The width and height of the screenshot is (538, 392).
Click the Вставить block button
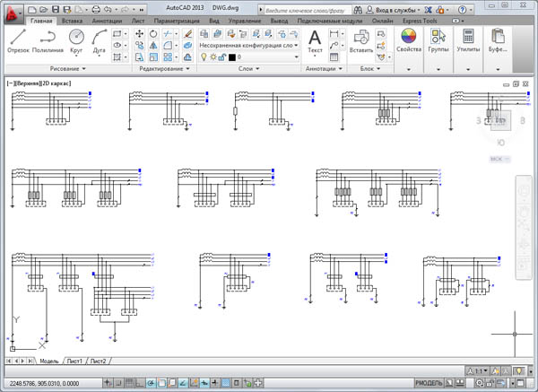(362, 40)
